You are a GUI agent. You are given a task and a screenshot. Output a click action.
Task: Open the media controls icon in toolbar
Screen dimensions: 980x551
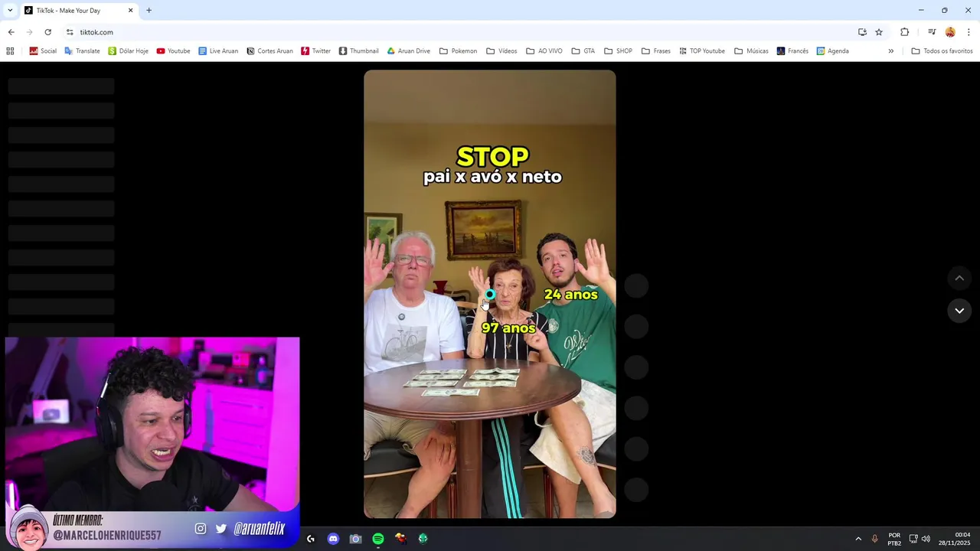(x=932, y=32)
